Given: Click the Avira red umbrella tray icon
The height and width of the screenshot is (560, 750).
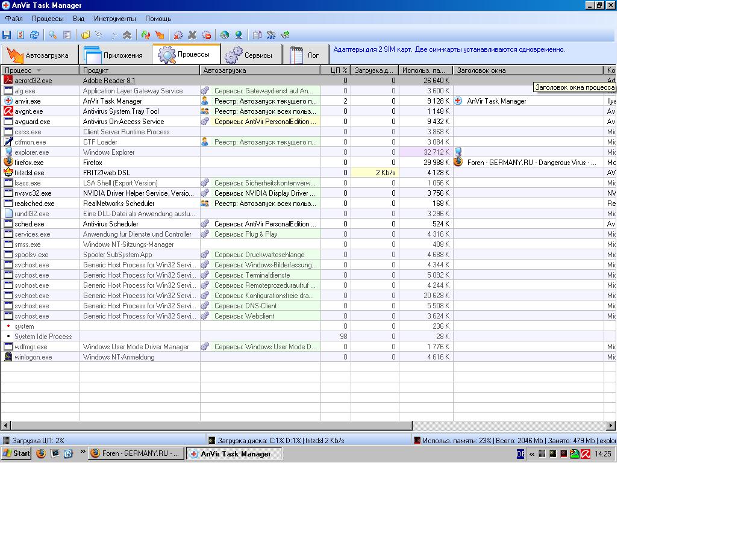Looking at the screenshot, I should coord(585,454).
